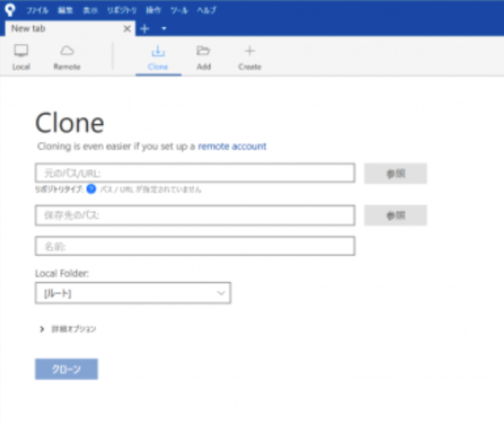Browse for source path with 参照
The height and width of the screenshot is (426, 504).
coord(395,174)
